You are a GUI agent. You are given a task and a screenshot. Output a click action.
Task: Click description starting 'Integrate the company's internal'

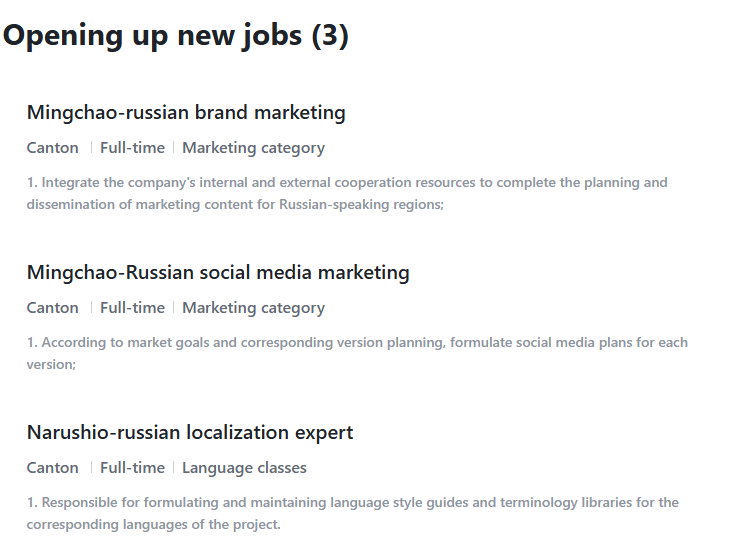point(347,183)
